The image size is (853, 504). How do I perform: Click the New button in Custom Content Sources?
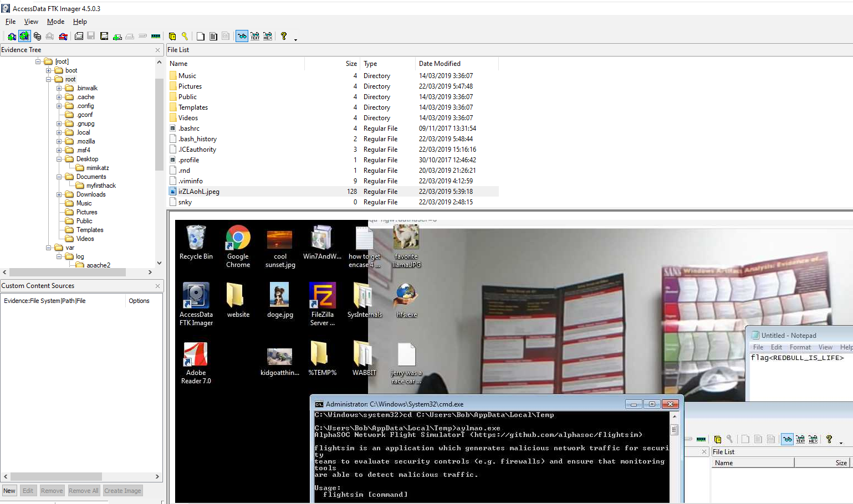[x=9, y=491]
